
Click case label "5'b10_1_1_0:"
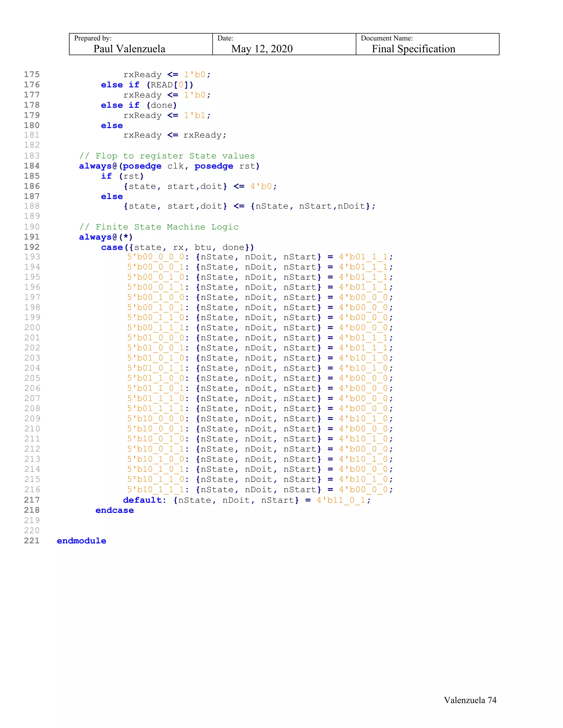click(x=158, y=479)
